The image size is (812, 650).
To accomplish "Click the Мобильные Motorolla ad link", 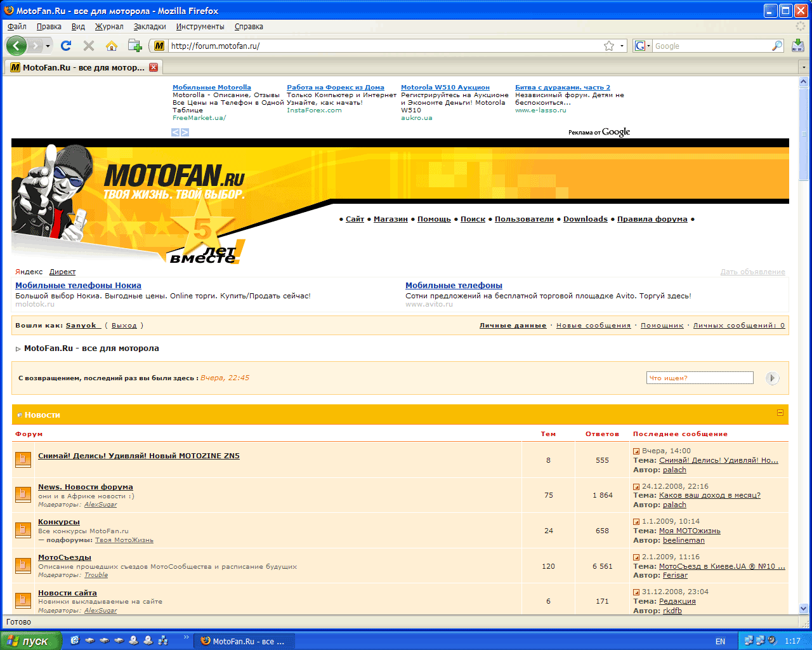I will [x=212, y=88].
